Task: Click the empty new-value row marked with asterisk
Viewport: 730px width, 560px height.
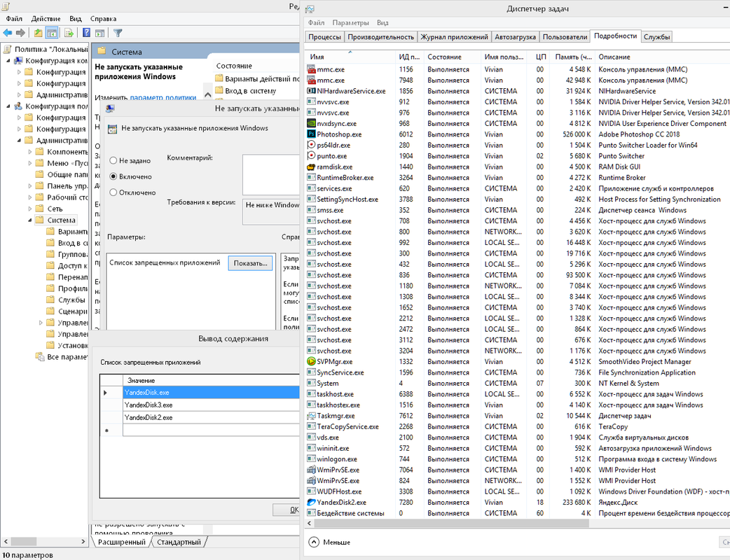Action: point(212,430)
